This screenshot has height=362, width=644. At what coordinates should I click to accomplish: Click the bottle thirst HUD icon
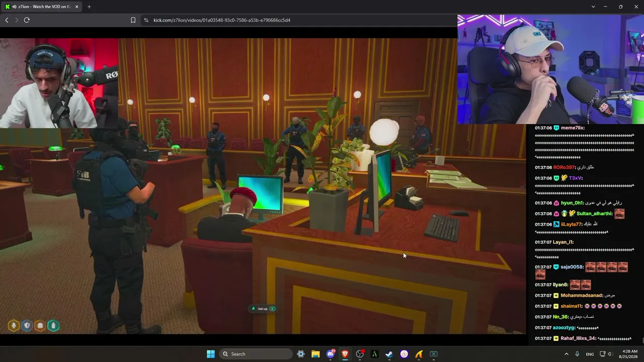tap(53, 326)
